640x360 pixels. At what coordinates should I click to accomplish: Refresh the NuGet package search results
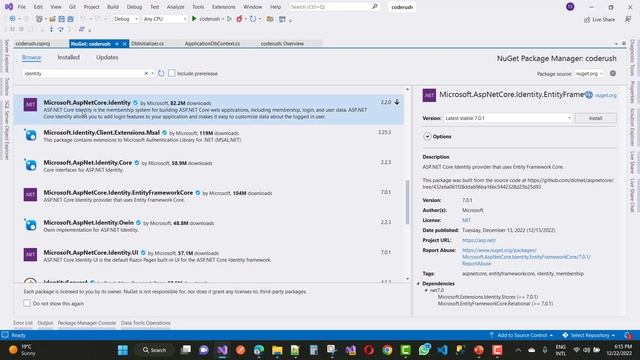coord(161,73)
